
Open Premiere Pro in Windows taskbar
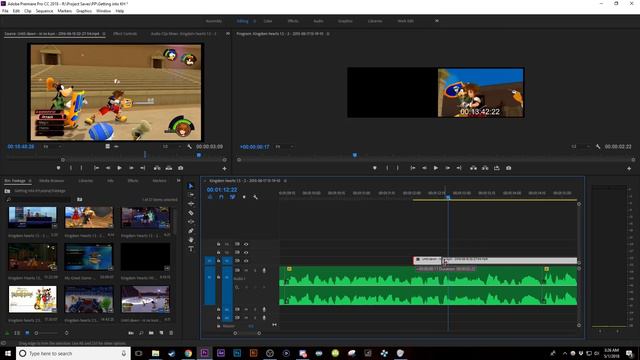pos(204,353)
